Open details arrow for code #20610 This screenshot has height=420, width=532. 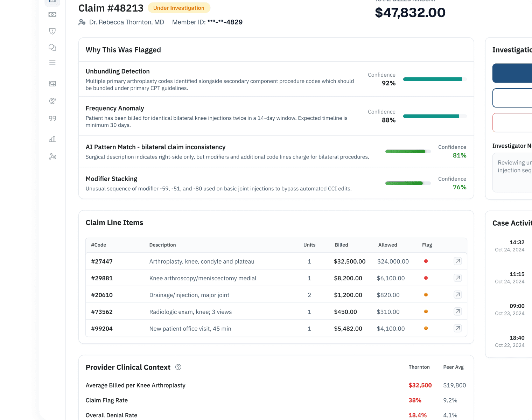point(458,295)
